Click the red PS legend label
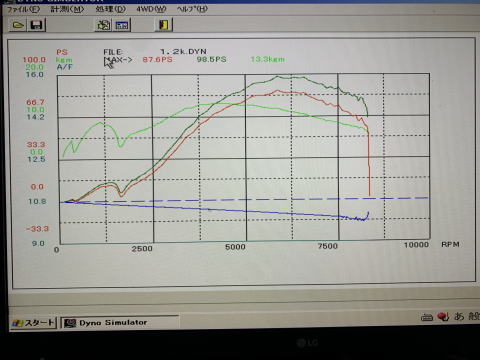480x360 pixels. [x=62, y=52]
